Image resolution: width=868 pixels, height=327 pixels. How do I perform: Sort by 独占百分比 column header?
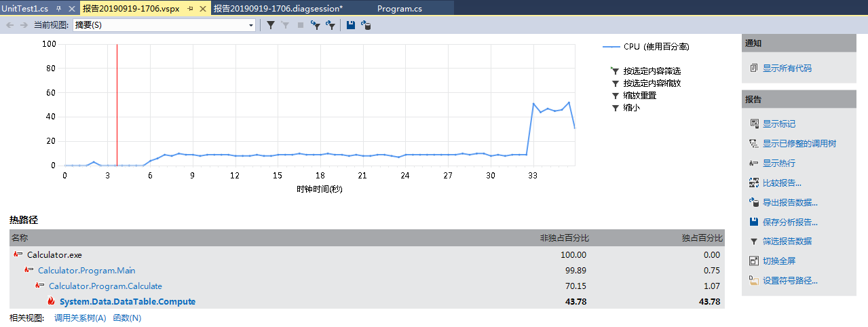(702, 238)
